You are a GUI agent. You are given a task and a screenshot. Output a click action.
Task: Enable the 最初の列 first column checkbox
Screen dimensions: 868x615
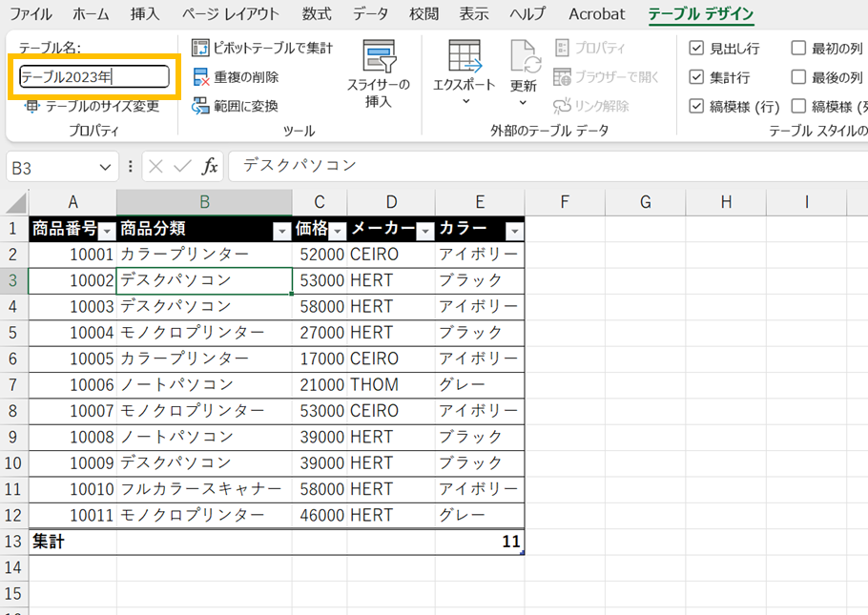798,48
